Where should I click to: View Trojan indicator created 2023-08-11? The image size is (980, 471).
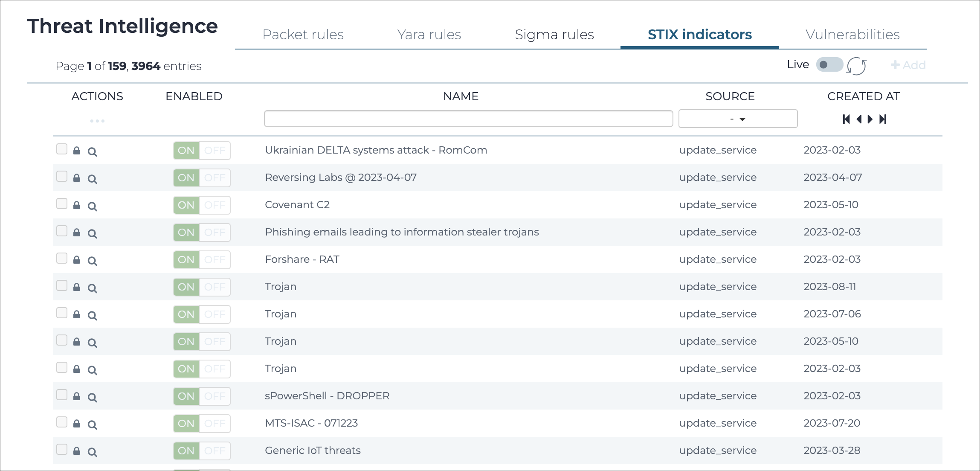pos(92,288)
